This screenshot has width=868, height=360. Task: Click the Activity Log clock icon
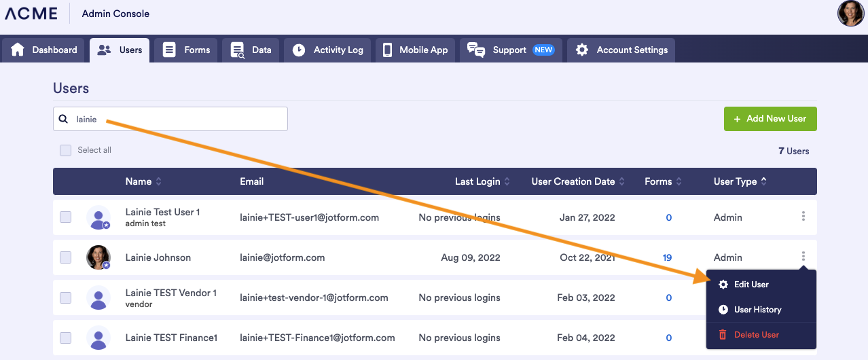tap(299, 50)
